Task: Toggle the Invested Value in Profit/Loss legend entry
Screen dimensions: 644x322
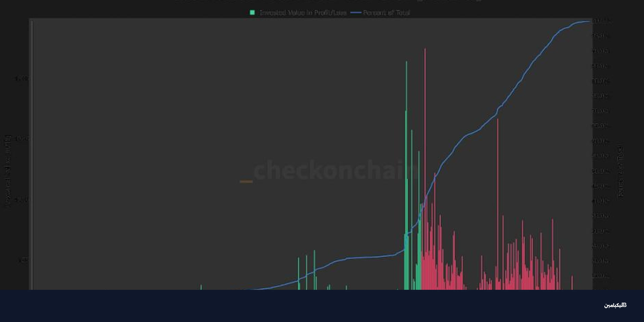Action: (x=303, y=13)
